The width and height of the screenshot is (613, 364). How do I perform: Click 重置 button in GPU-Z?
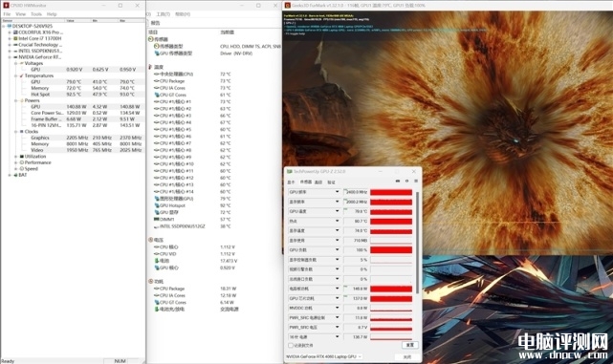tap(410, 345)
